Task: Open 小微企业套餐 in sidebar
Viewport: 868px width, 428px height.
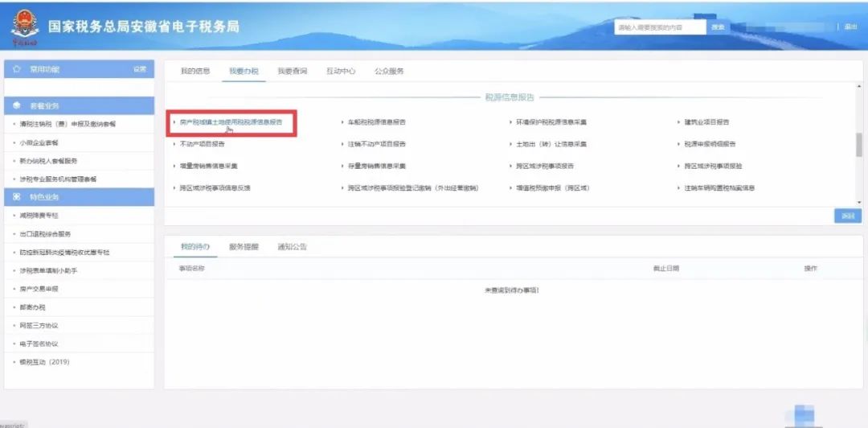Action: [39, 143]
